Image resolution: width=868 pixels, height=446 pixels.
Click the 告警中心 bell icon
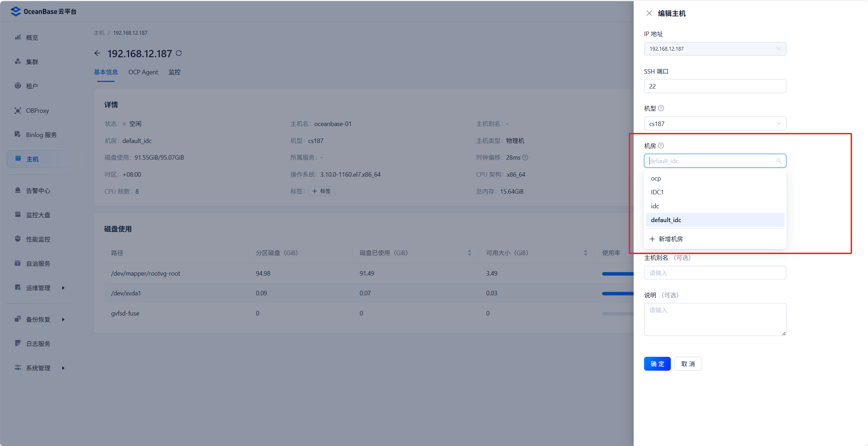tap(18, 190)
